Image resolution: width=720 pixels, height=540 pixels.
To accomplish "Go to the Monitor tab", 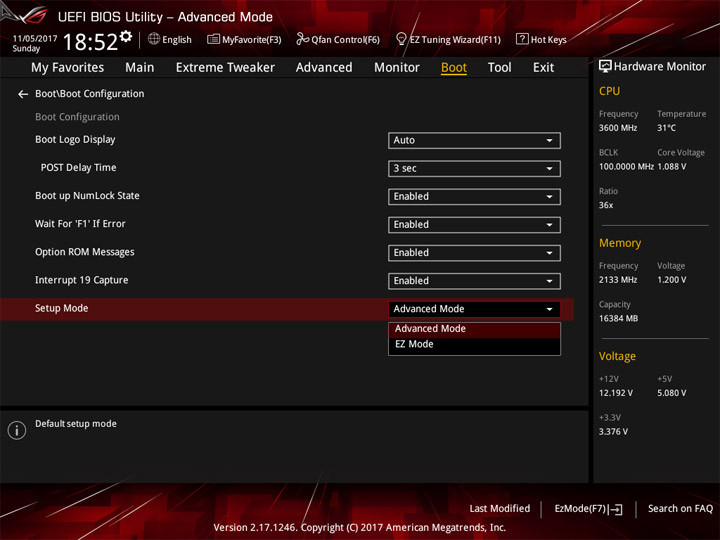I will click(397, 68).
